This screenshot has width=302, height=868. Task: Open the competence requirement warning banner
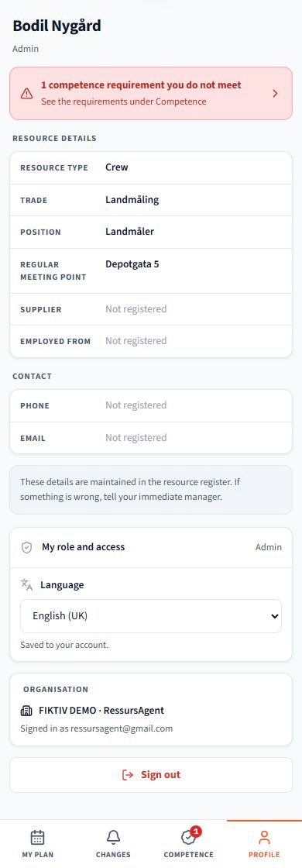click(x=151, y=94)
